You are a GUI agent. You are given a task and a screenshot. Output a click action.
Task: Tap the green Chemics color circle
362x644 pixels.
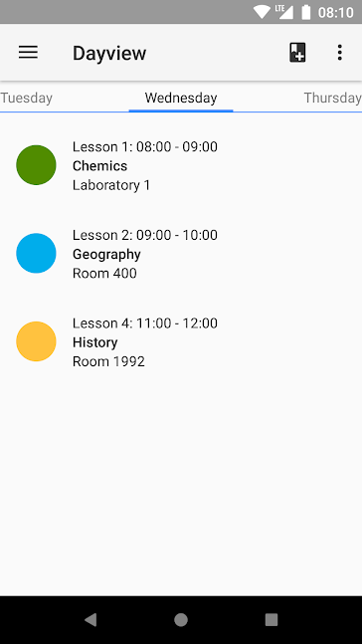coord(36,165)
